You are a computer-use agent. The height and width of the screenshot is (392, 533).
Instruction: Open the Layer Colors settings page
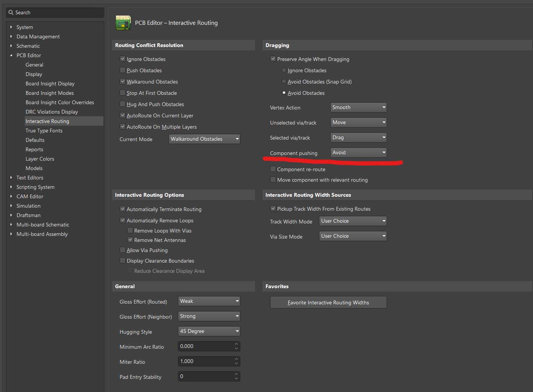tap(40, 159)
